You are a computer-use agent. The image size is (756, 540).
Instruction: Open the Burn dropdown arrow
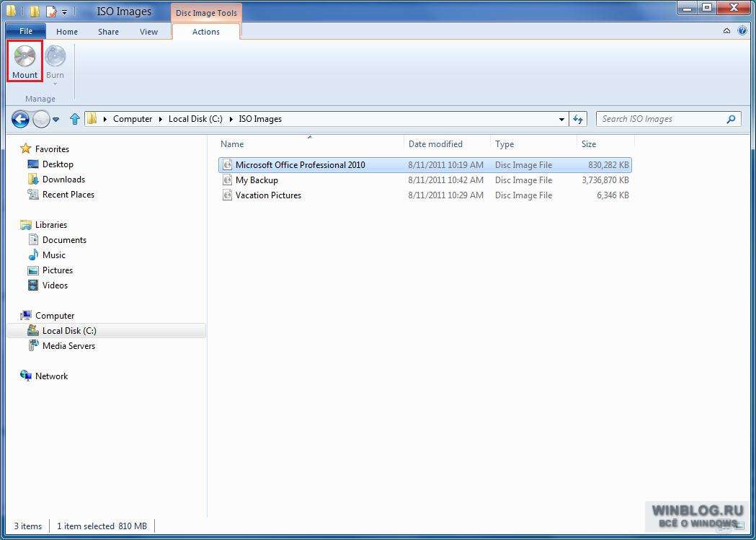[x=55, y=84]
